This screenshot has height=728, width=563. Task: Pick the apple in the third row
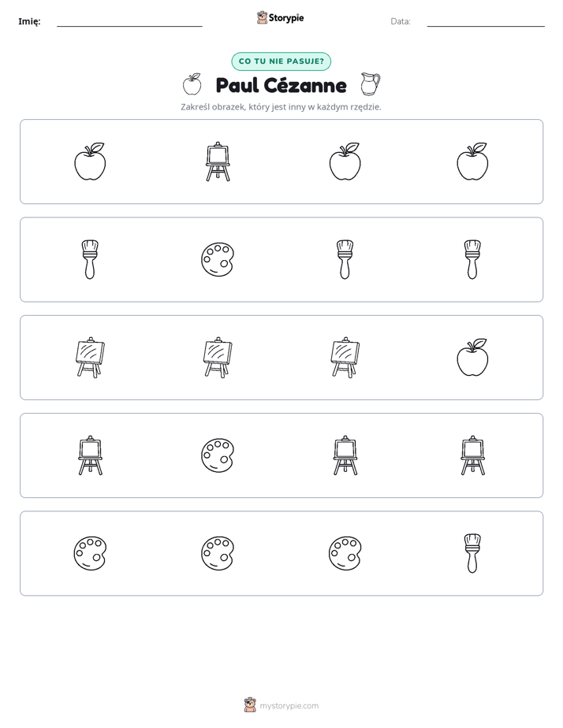[472, 357]
